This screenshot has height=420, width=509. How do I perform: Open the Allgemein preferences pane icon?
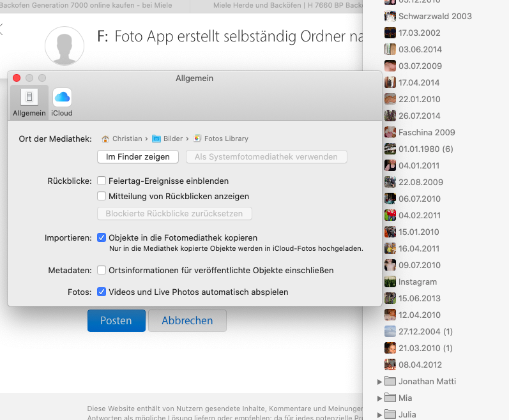coord(29,97)
